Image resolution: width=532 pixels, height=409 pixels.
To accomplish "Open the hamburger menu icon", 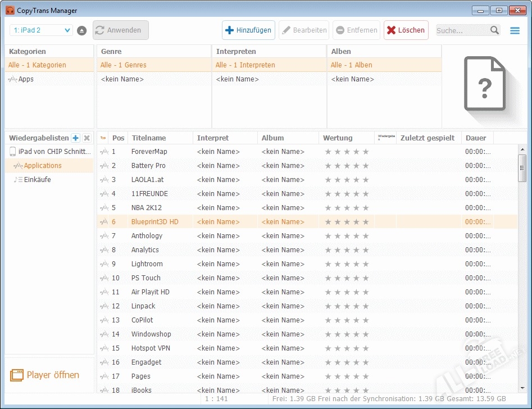I will [x=515, y=30].
